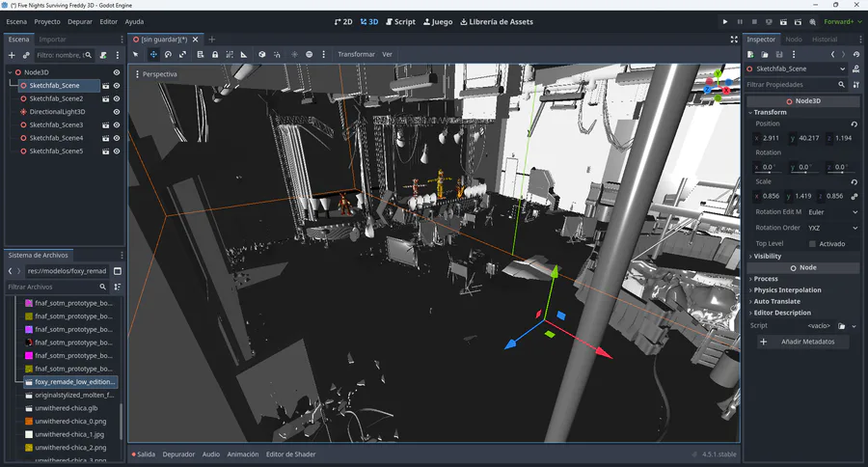Screen dimensions: 868x467
Task: Open the Proyecto menu
Action: click(x=47, y=21)
